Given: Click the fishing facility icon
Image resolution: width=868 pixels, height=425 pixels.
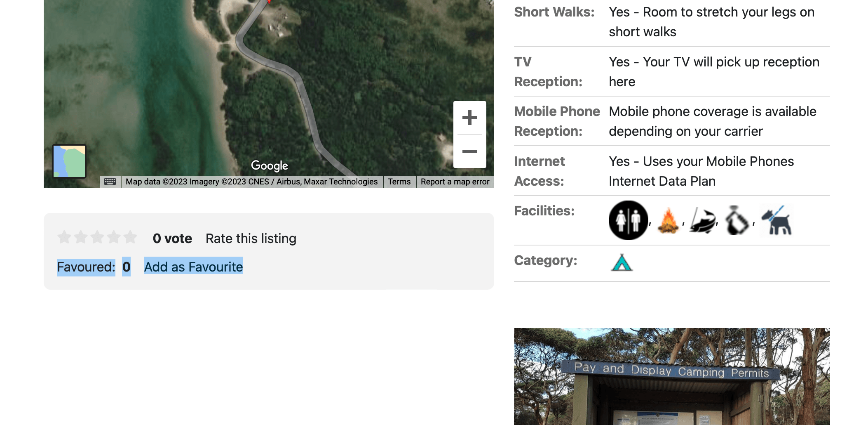Looking at the screenshot, I should (x=703, y=221).
